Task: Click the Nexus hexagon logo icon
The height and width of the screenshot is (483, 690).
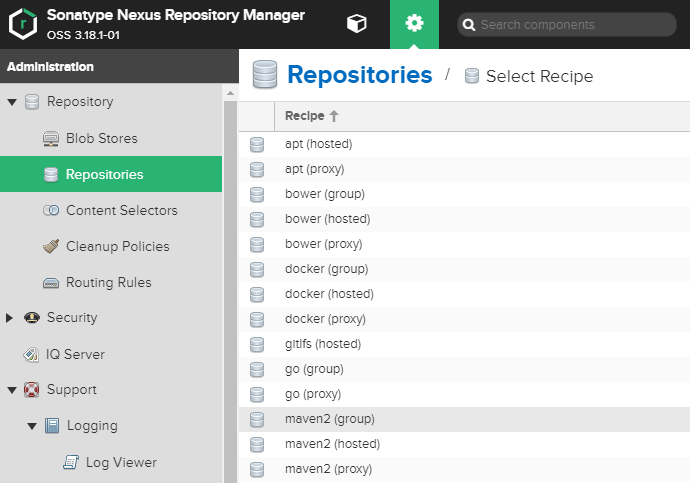Action: pos(23,24)
